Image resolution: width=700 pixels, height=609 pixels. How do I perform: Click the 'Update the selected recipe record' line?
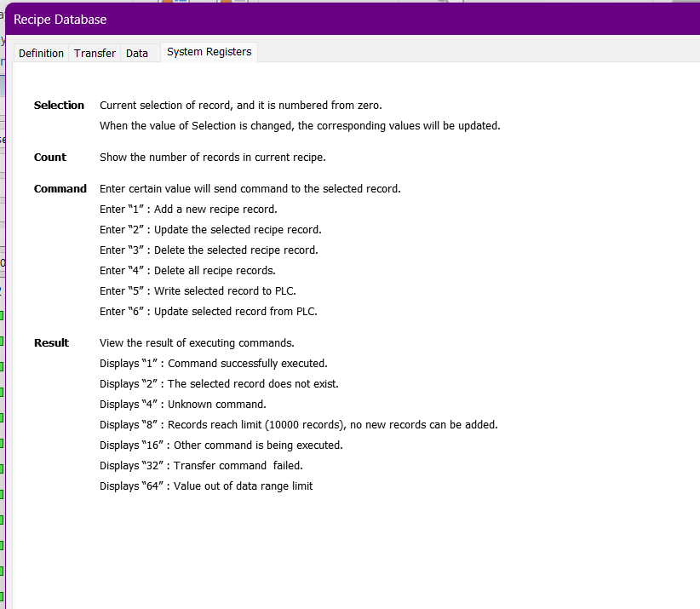[x=210, y=230]
